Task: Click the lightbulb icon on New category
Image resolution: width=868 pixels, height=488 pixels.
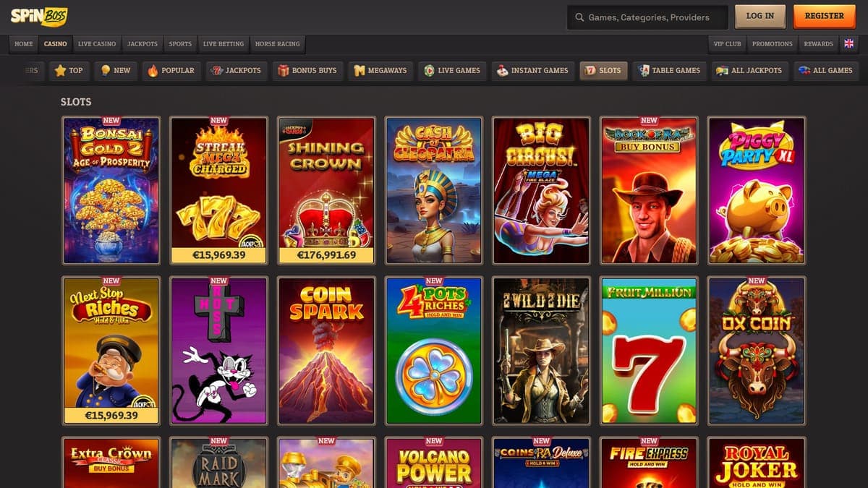Action: tap(106, 71)
